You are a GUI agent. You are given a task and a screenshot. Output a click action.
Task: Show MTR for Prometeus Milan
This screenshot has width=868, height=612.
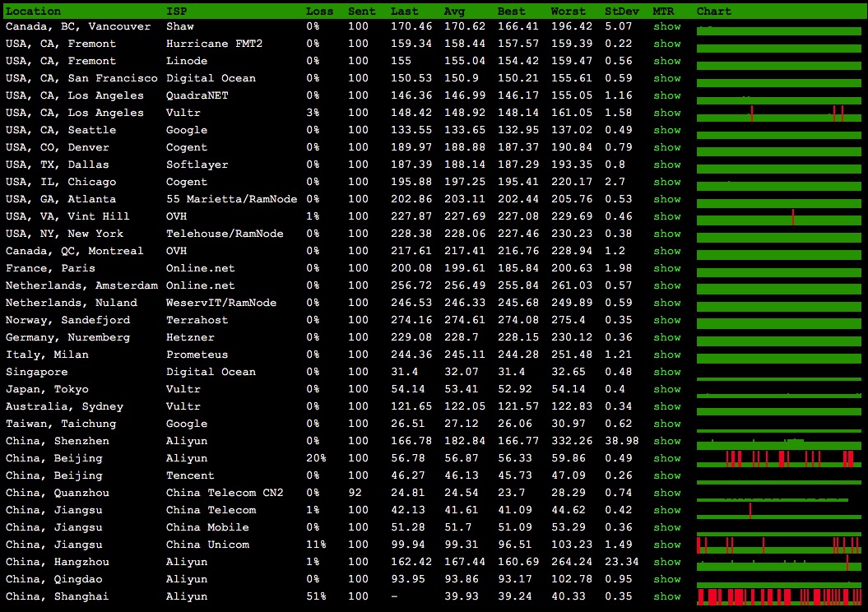pos(666,355)
